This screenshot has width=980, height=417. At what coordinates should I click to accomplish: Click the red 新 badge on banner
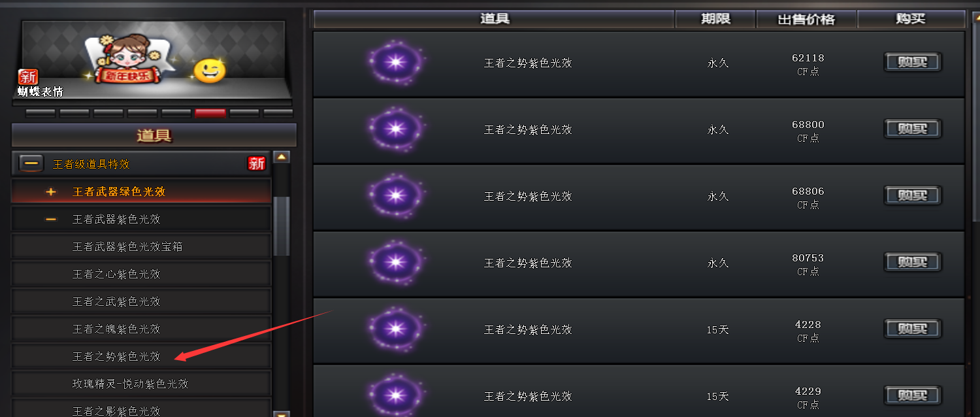coord(28,76)
